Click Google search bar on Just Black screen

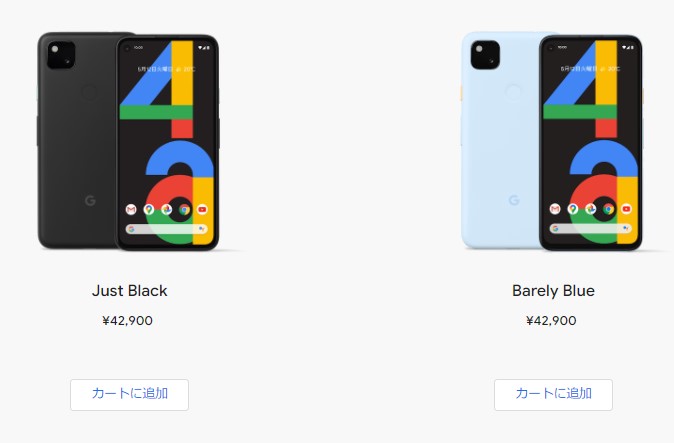(166, 229)
